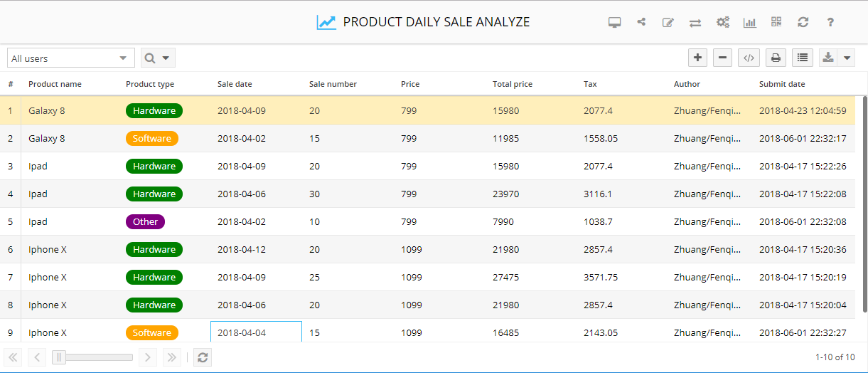Screen dimensions: 868x373
Task: Click total price 7990 cell
Action: pyautogui.click(x=503, y=221)
